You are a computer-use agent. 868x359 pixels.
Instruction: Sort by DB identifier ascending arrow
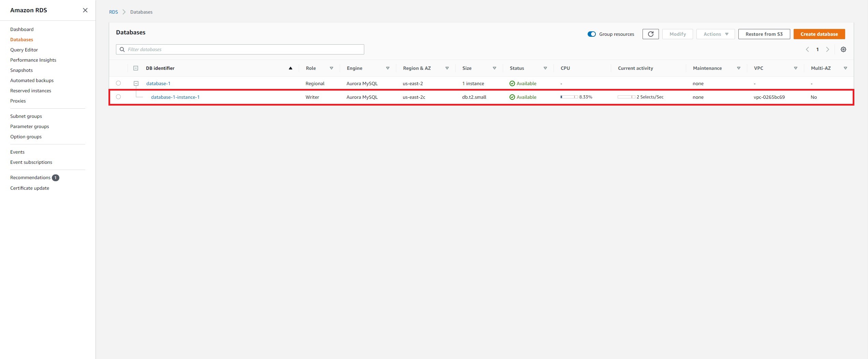(x=291, y=68)
